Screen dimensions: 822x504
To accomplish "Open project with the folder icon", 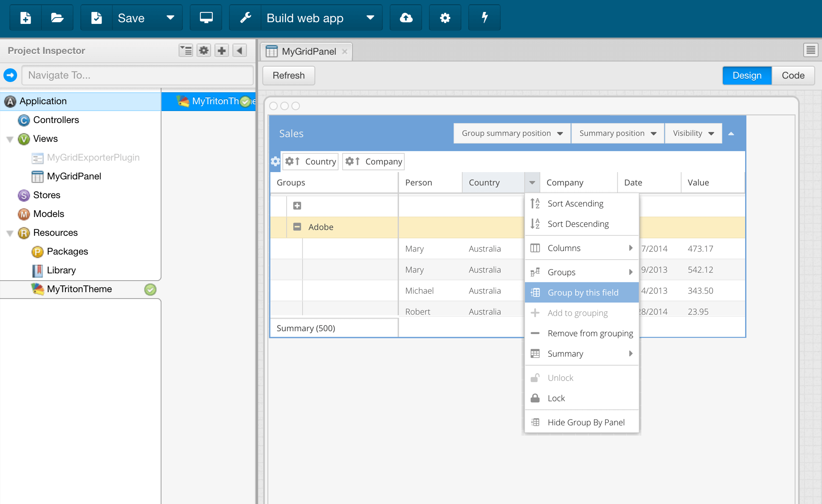I will click(x=57, y=18).
